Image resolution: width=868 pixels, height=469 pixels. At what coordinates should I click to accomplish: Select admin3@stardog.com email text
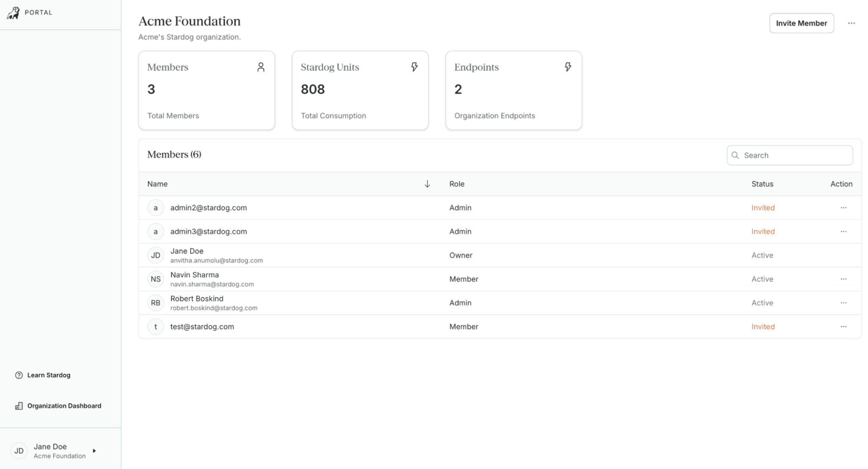pos(209,232)
